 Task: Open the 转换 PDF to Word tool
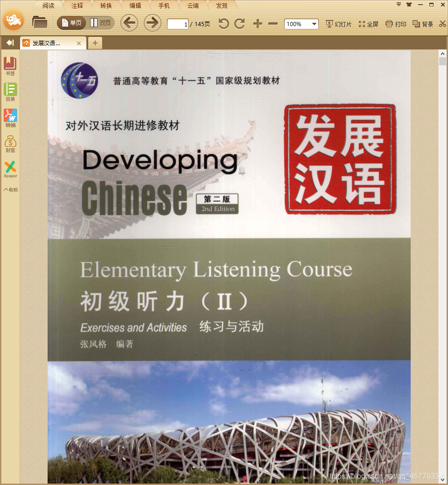point(10,118)
